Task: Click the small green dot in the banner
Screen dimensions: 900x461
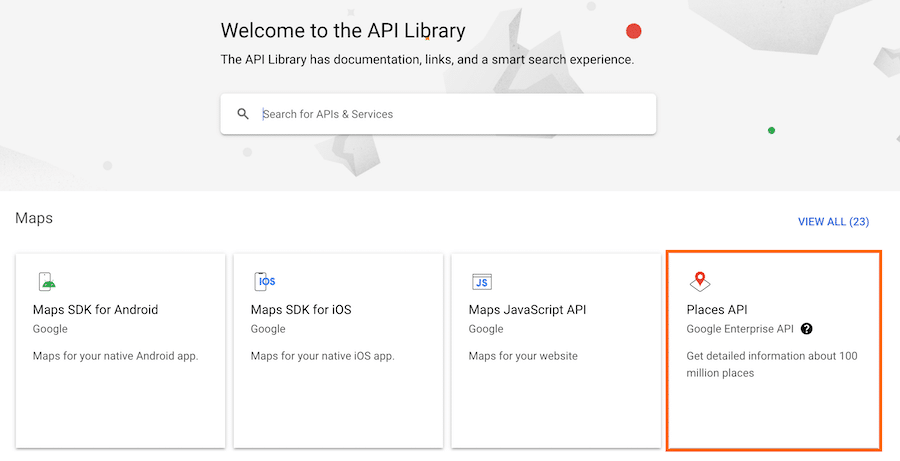Action: (771, 130)
